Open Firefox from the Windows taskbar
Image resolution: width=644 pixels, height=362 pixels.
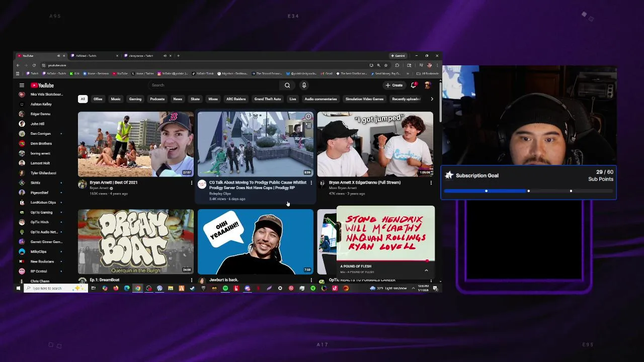116,288
